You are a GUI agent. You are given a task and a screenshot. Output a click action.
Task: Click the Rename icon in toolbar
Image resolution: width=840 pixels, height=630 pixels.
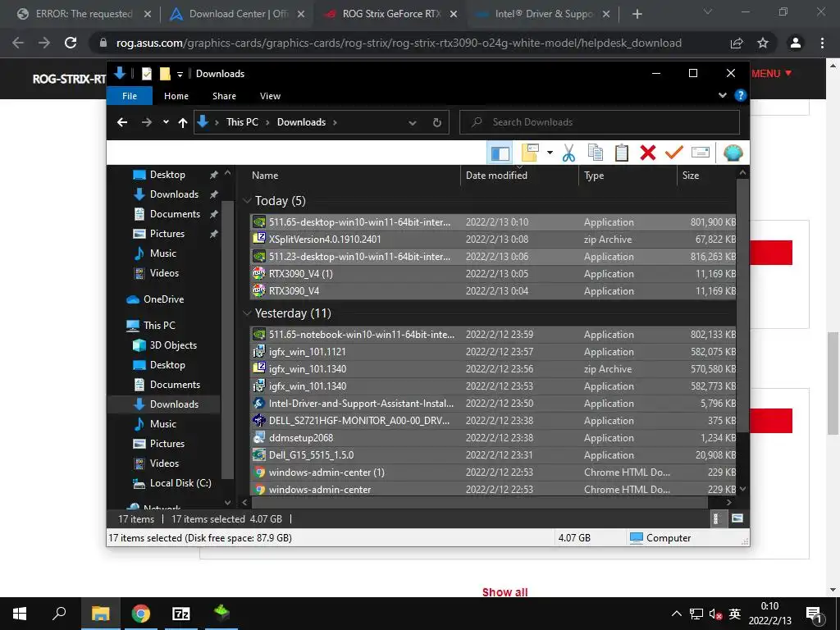701,153
